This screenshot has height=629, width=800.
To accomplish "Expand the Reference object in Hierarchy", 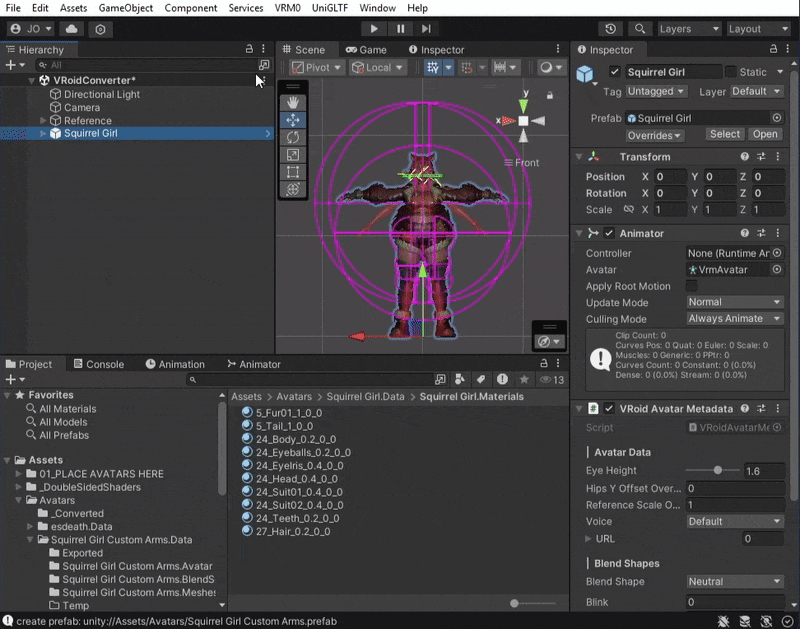I will (x=43, y=120).
